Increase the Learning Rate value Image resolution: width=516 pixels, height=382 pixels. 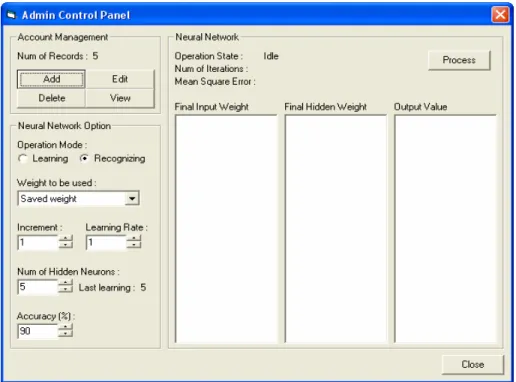134,239
